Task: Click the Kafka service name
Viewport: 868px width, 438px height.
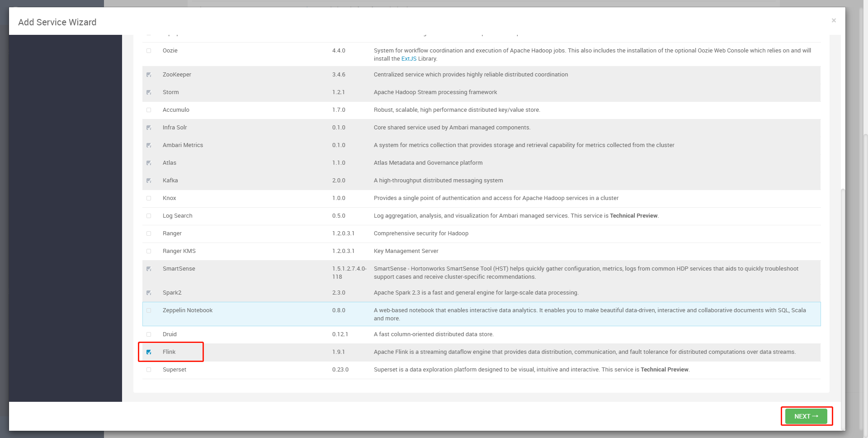Action: coord(170,181)
